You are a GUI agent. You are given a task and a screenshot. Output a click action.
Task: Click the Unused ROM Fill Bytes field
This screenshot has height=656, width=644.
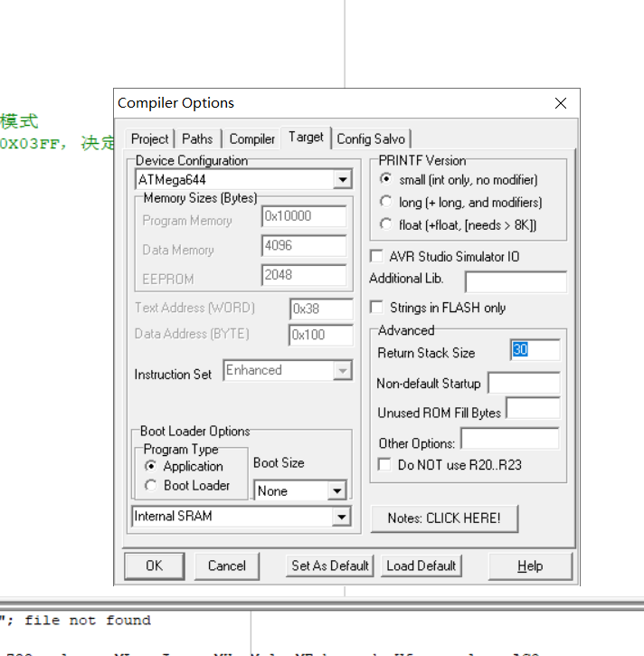click(x=533, y=408)
